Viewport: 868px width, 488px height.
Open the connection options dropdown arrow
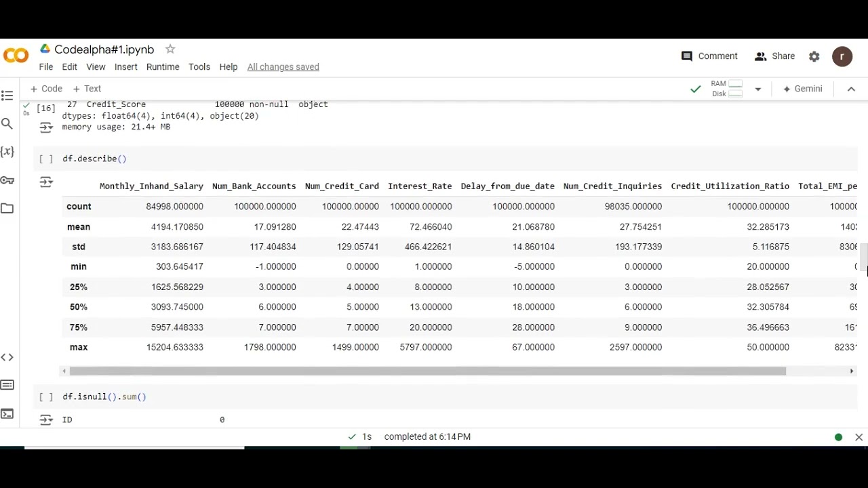tap(758, 89)
